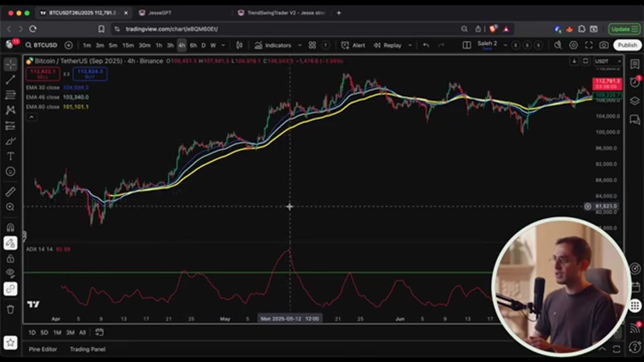Click the Publish button

point(627,45)
